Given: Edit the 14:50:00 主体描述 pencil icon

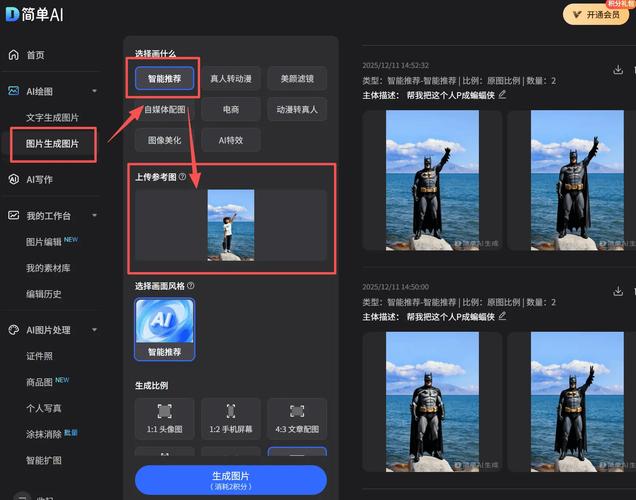Looking at the screenshot, I should (x=502, y=315).
